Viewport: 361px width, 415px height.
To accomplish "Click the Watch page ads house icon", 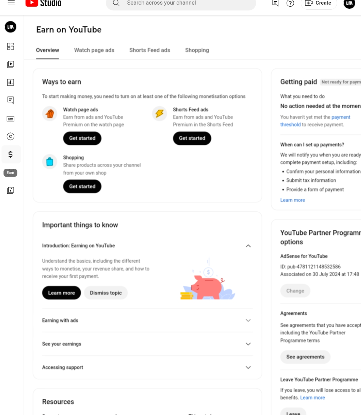I will point(50,114).
